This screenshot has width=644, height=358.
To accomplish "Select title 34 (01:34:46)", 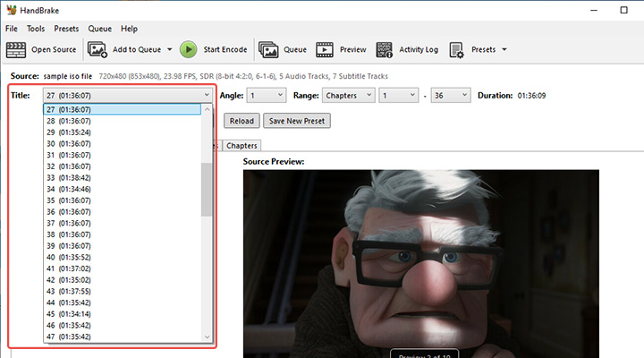I will point(122,189).
